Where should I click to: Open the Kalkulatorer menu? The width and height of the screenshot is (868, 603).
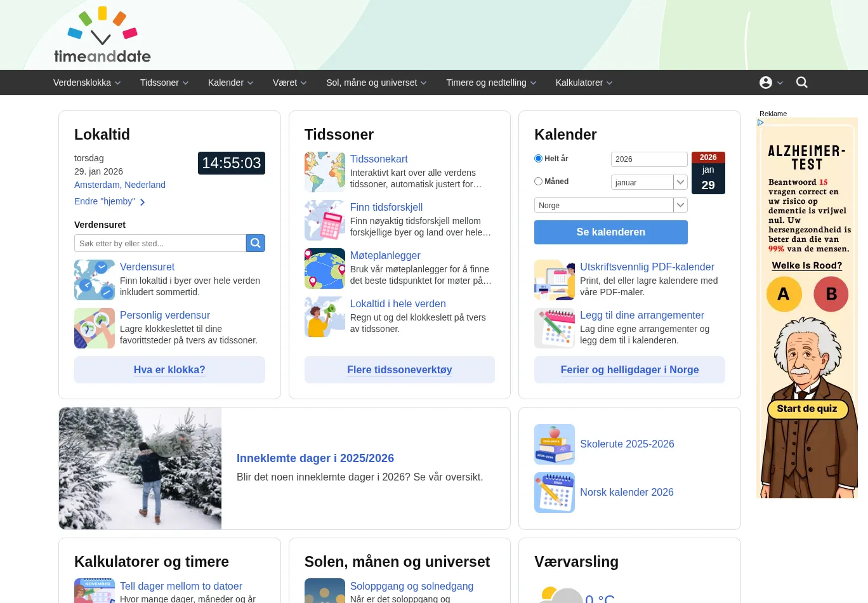coord(584,83)
